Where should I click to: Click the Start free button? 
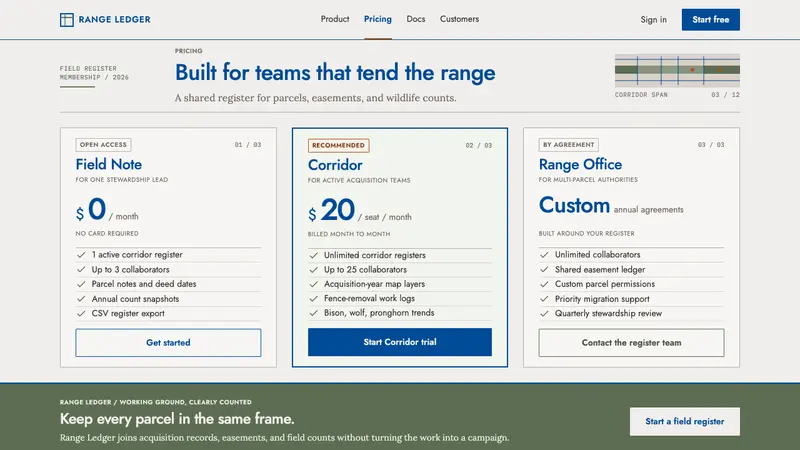pyautogui.click(x=711, y=19)
